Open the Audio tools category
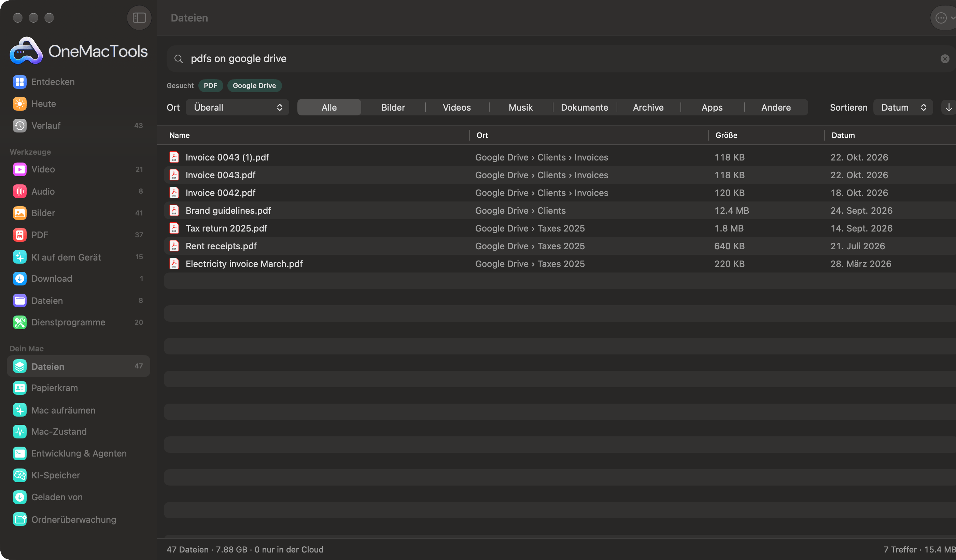The width and height of the screenshot is (956, 560). 79,191
